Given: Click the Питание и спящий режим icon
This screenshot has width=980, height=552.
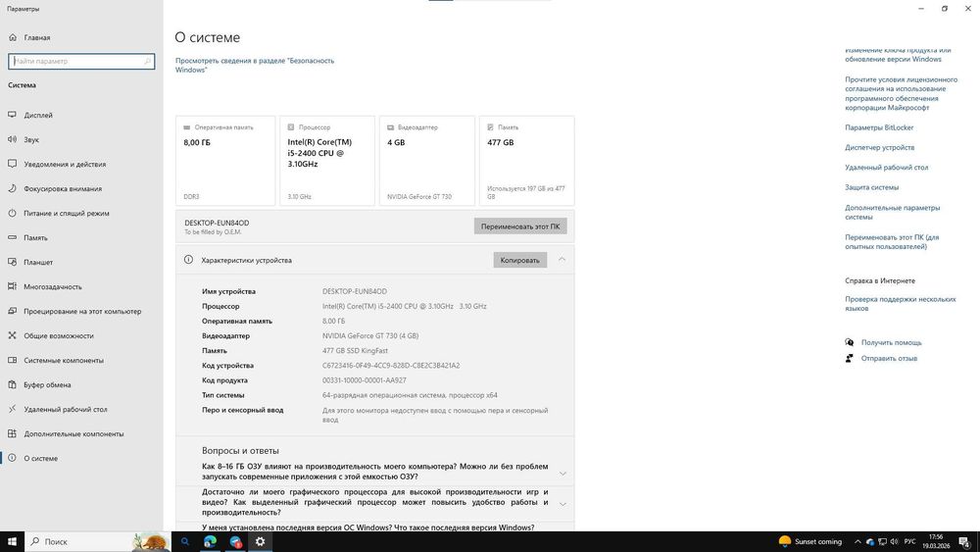Looking at the screenshot, I should click(x=12, y=213).
